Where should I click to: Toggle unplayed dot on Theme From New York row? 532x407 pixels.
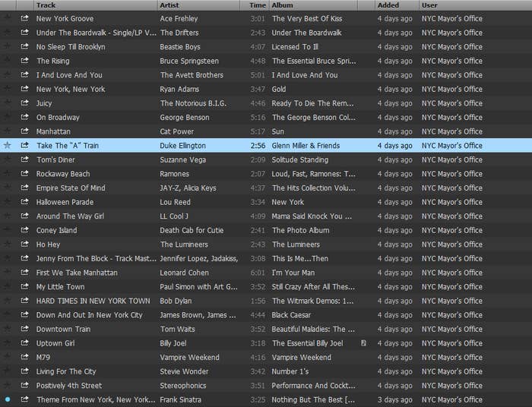(x=8, y=399)
